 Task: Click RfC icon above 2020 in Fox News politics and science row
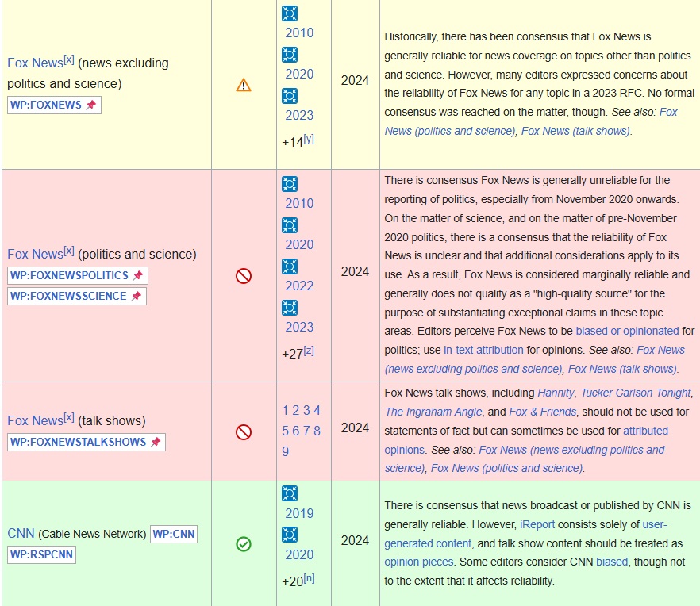coord(289,225)
